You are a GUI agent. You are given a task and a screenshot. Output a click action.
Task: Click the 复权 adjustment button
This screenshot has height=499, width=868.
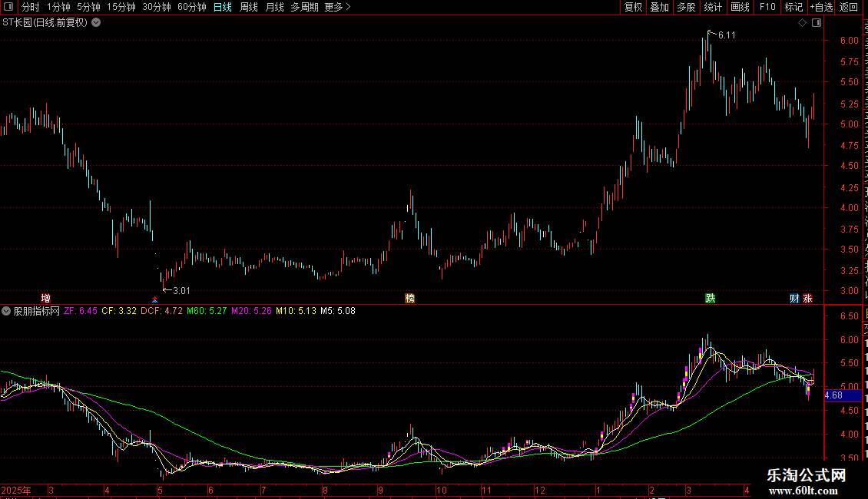(633, 7)
